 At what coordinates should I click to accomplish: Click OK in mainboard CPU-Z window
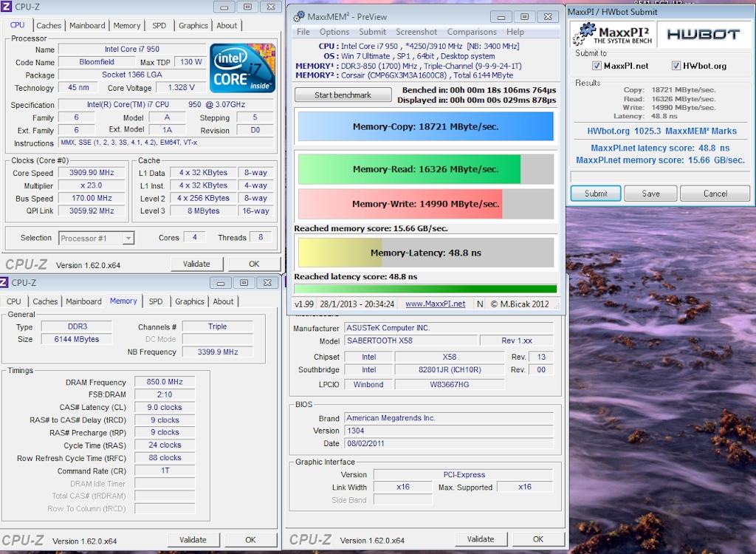[x=538, y=539]
